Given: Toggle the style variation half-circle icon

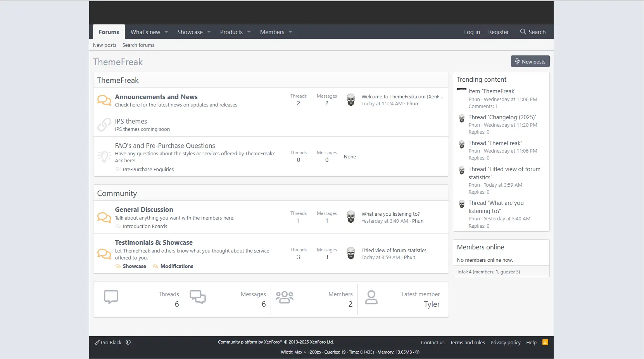Looking at the screenshot, I should click(x=128, y=342).
